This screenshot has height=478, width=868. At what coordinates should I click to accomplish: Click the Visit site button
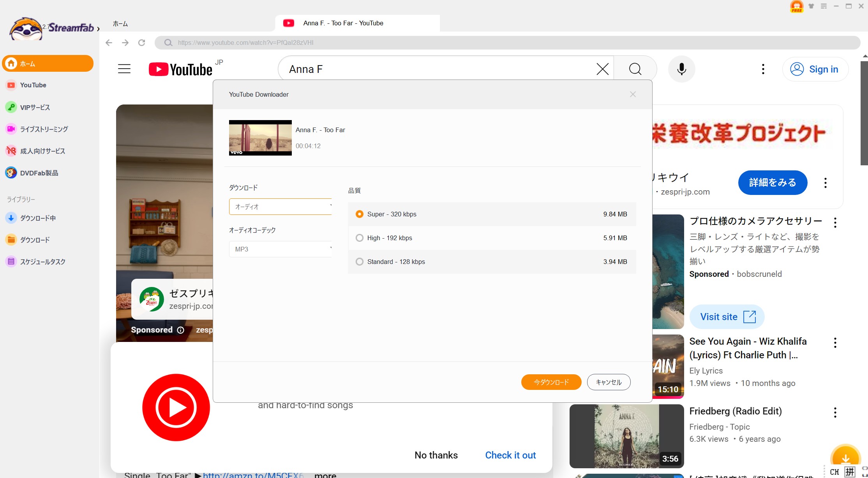point(727,317)
